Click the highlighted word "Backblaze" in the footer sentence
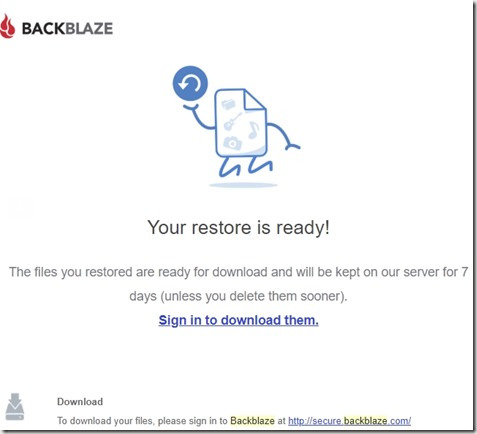477x434 pixels. point(252,421)
